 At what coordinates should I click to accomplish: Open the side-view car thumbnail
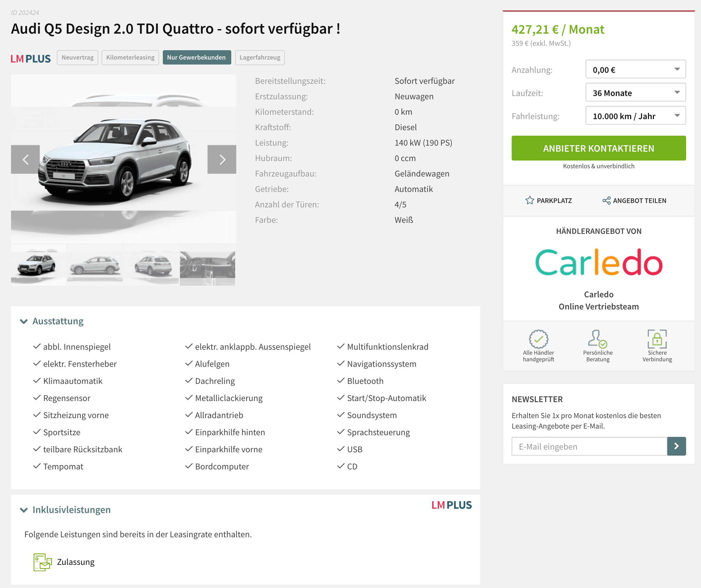click(x=95, y=265)
